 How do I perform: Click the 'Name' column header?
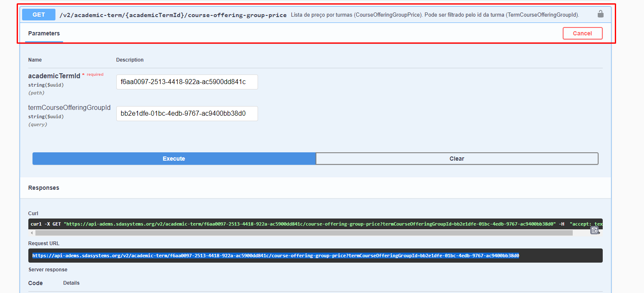[35, 60]
